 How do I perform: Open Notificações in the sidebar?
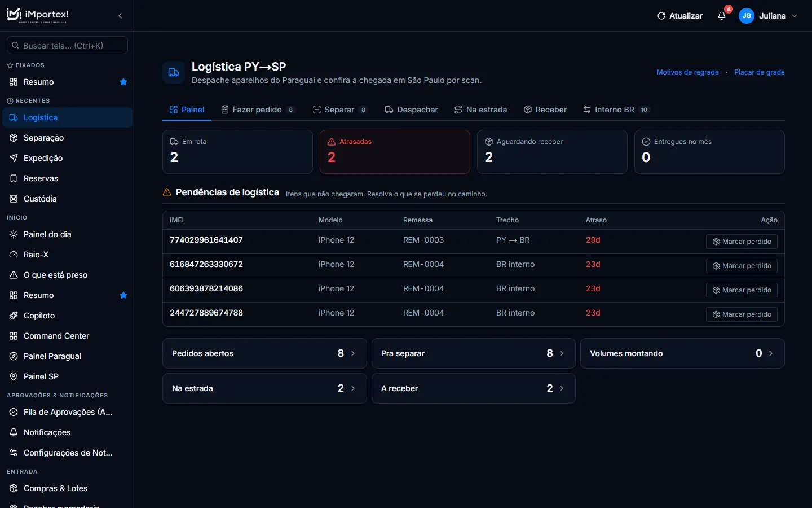68,432
